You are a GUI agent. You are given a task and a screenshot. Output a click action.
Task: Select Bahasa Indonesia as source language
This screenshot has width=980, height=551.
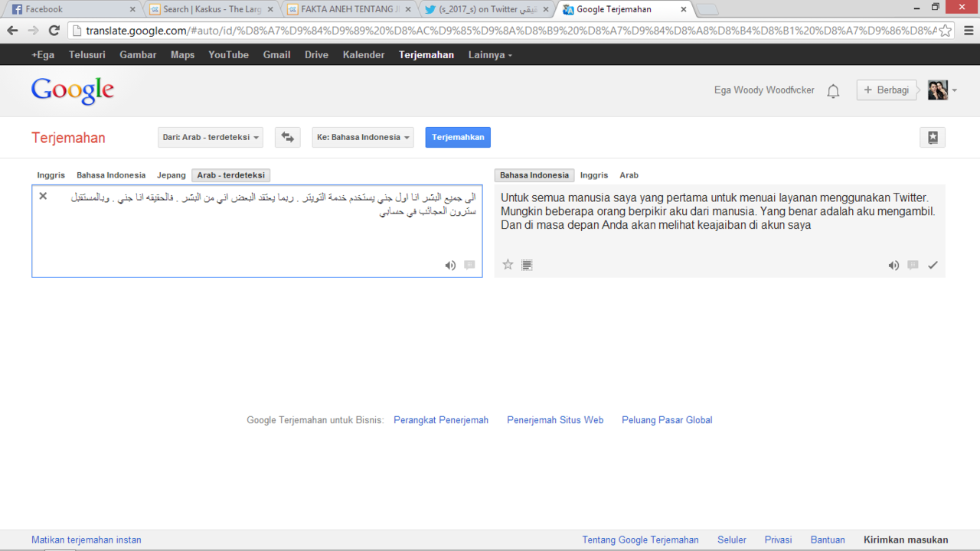click(111, 175)
